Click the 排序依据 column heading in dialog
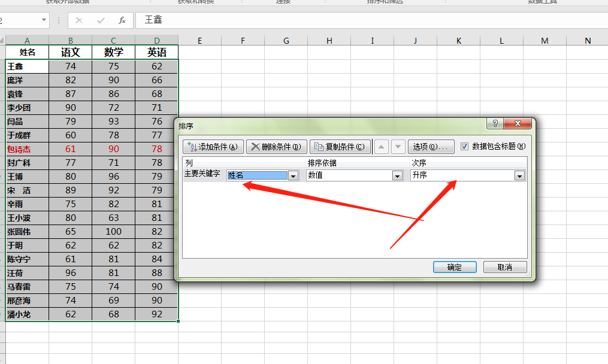The height and width of the screenshot is (364, 608). (322, 163)
